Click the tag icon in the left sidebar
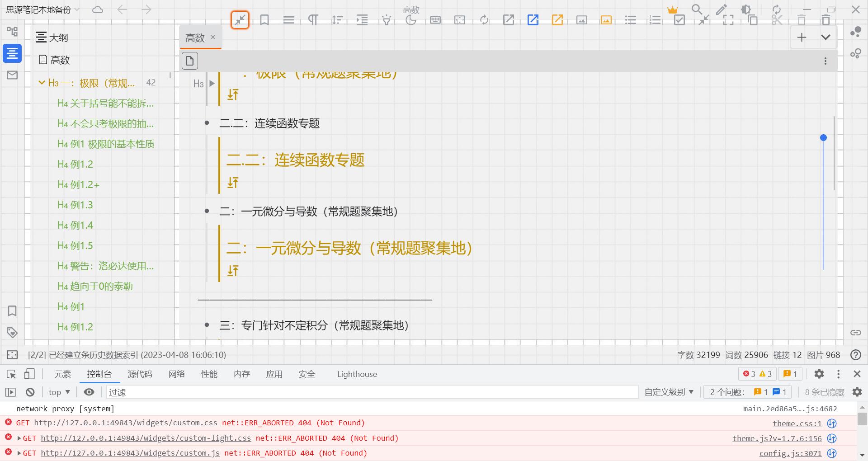Viewport: 868px width, 461px height. click(x=12, y=333)
